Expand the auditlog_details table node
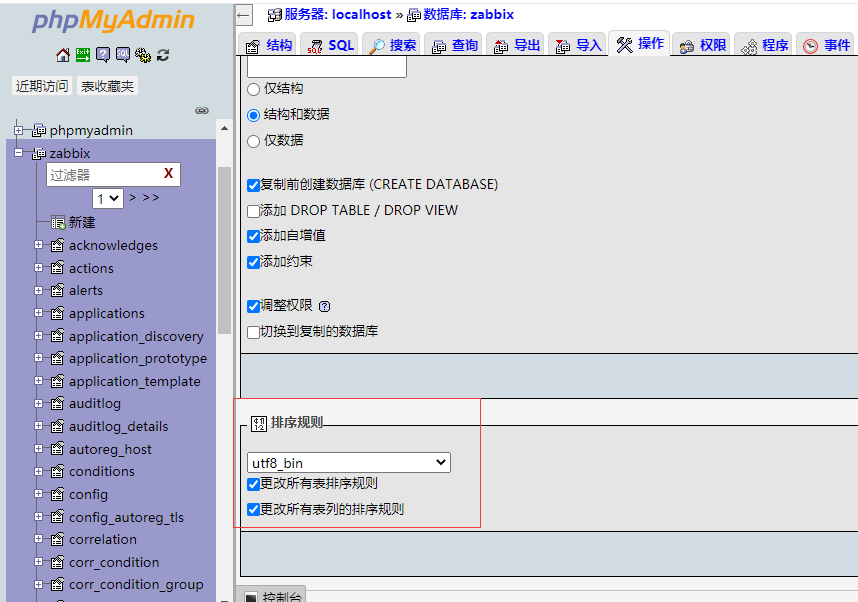 point(38,426)
